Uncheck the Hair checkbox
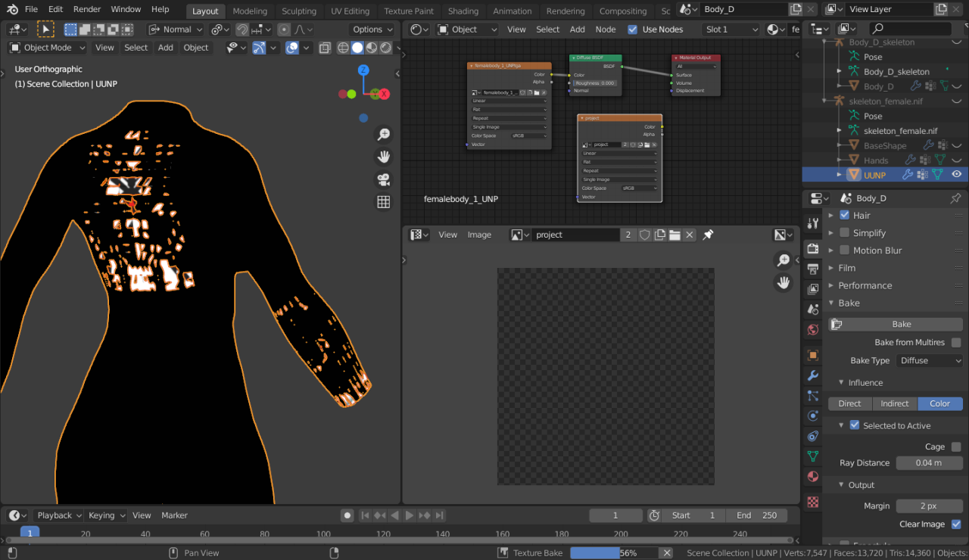The image size is (969, 560). click(x=845, y=215)
